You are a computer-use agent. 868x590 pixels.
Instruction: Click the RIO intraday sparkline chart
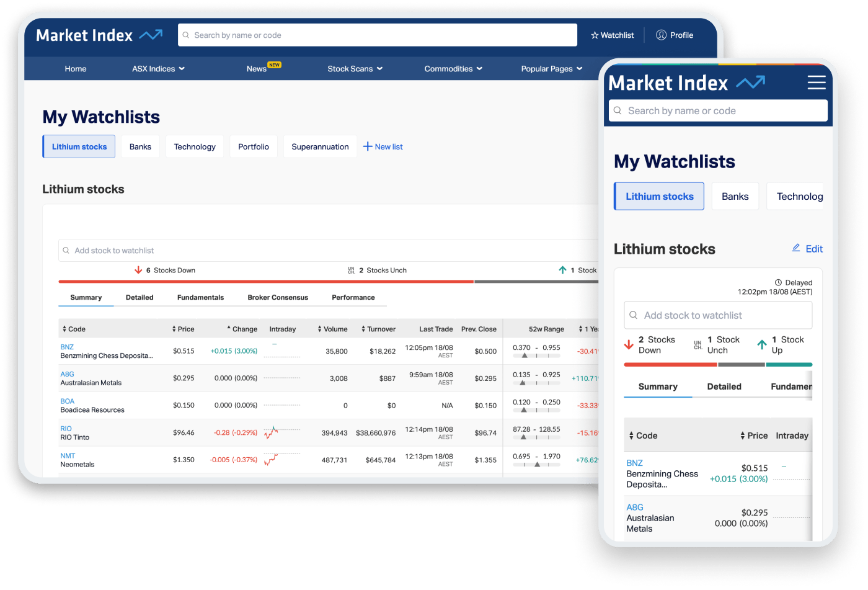pos(281,432)
